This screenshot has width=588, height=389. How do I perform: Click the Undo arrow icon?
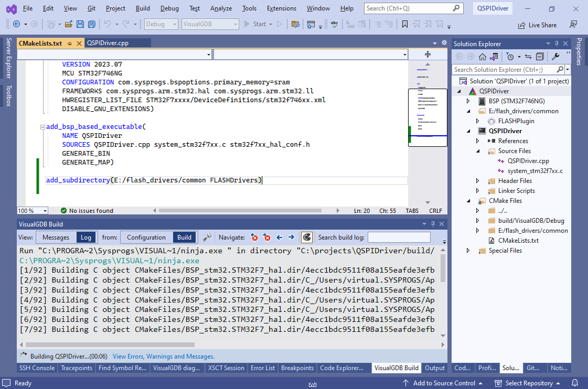(x=108, y=24)
